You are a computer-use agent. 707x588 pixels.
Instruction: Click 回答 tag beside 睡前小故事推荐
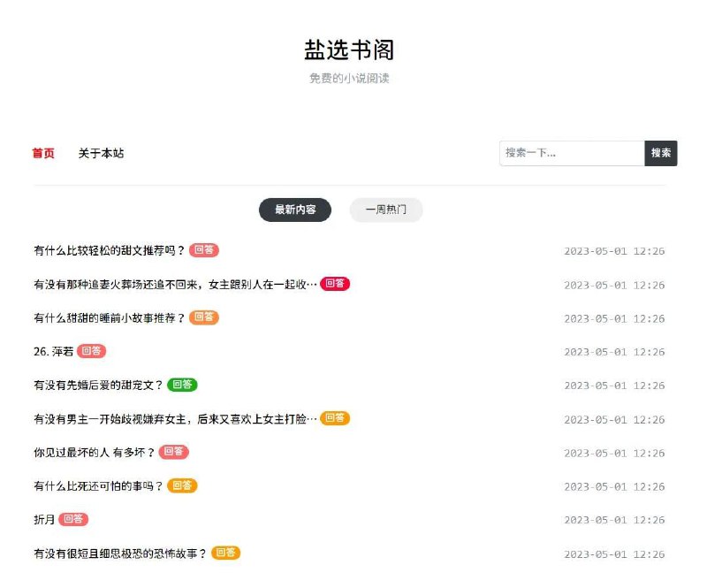coord(204,317)
